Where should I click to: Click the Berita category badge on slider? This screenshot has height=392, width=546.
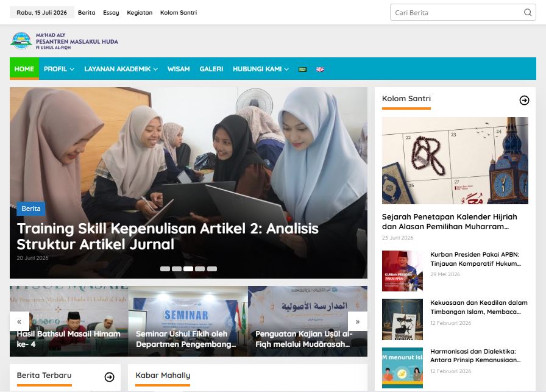[x=31, y=208]
